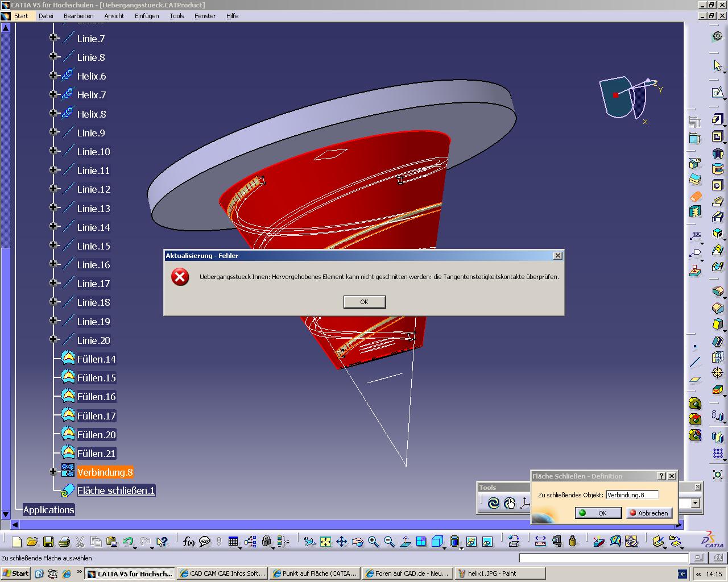Click the Zoom Out magnifier
The height and width of the screenshot is (582, 728).
pos(389,542)
